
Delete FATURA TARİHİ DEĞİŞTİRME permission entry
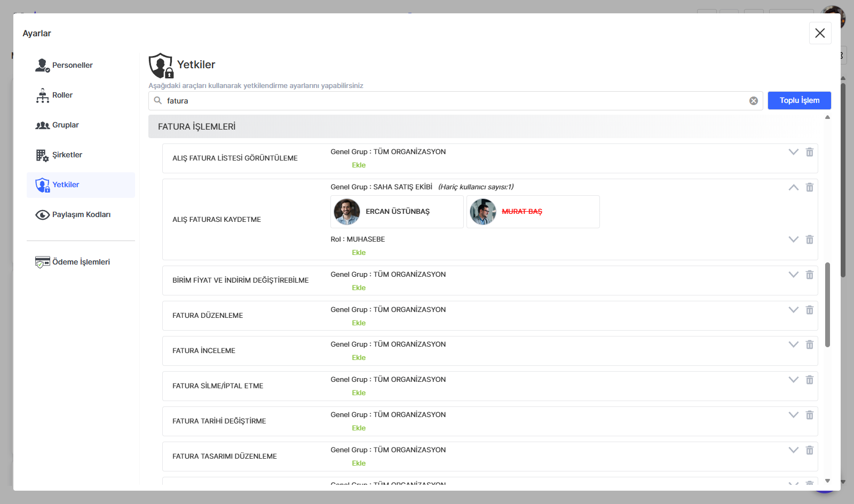809,415
